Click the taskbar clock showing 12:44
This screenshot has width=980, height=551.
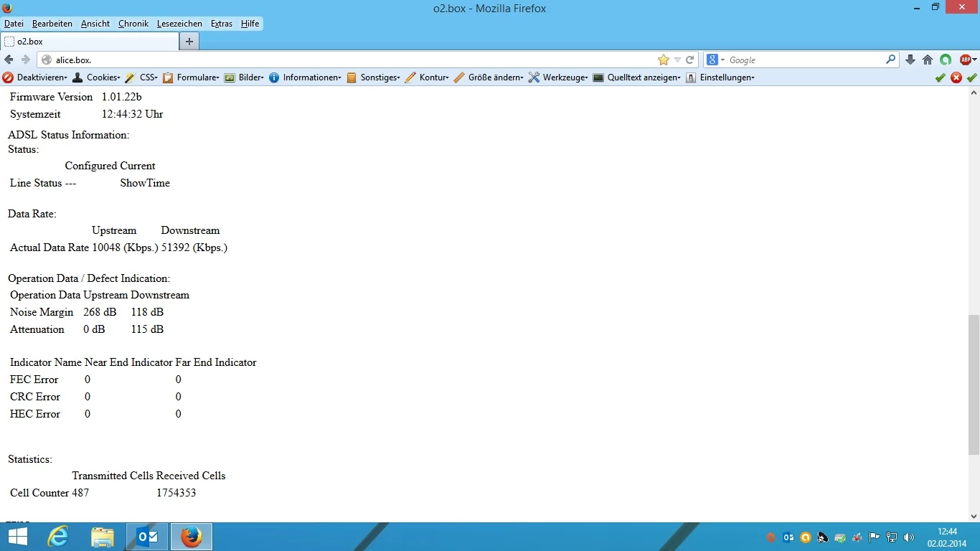click(948, 537)
